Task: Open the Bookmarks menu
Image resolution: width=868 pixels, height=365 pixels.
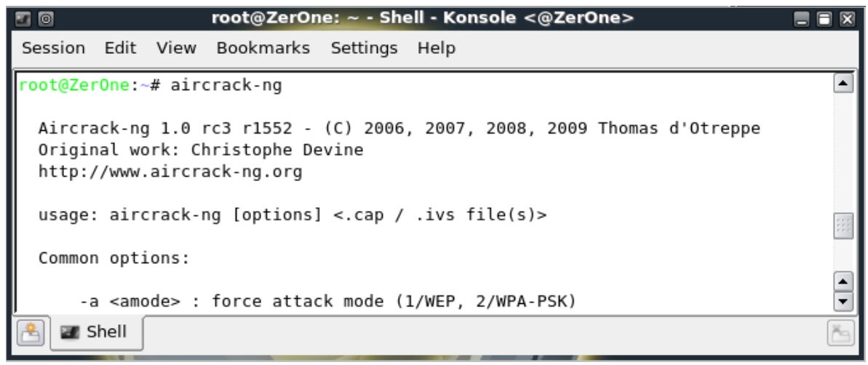Action: (263, 48)
